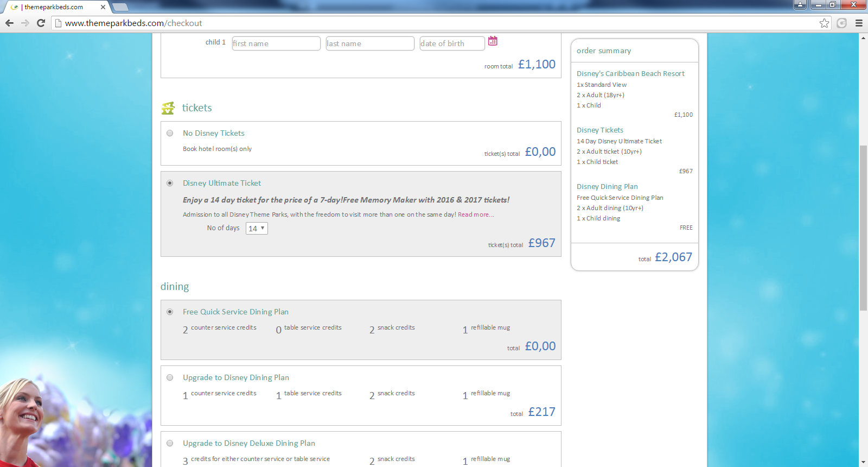Viewport: 868px width, 467px height.
Task: Choose Free Quick Service Dining Plan radio
Action: (170, 312)
